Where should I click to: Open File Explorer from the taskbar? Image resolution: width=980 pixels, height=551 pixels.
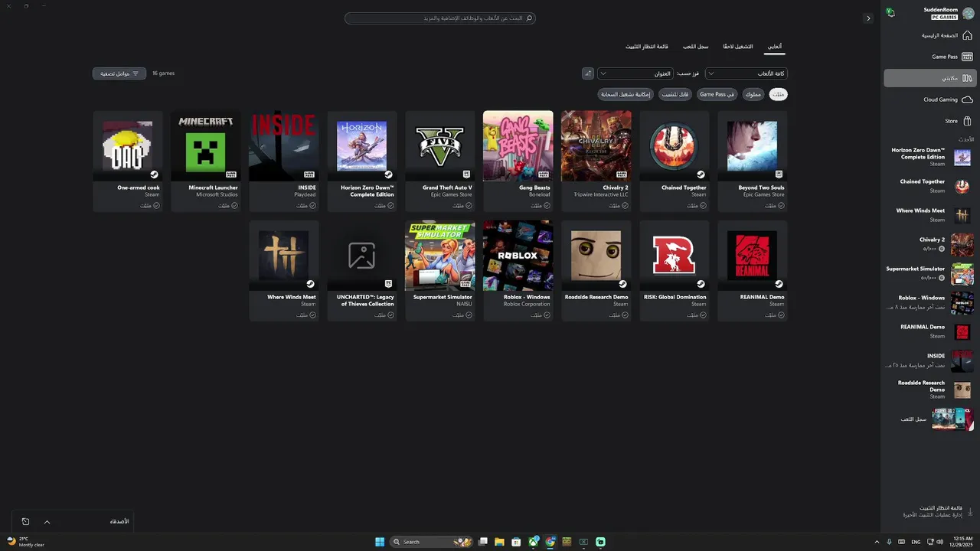click(x=499, y=542)
